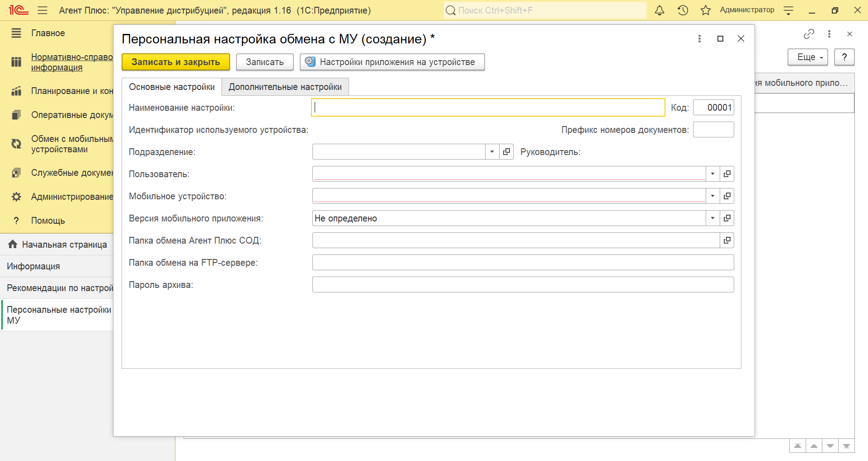Open Папка обмена Агент Плюс СОД picker icon
Image resolution: width=868 pixels, height=461 pixels.
click(727, 240)
